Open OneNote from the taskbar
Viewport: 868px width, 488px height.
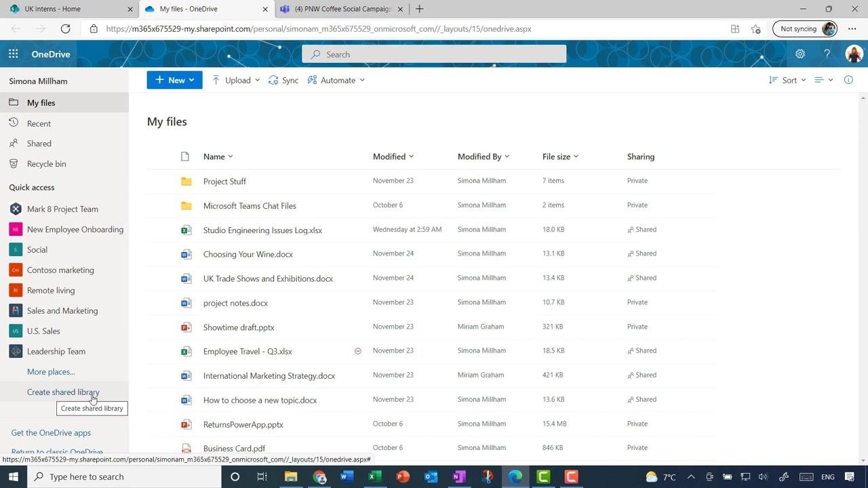(x=459, y=476)
